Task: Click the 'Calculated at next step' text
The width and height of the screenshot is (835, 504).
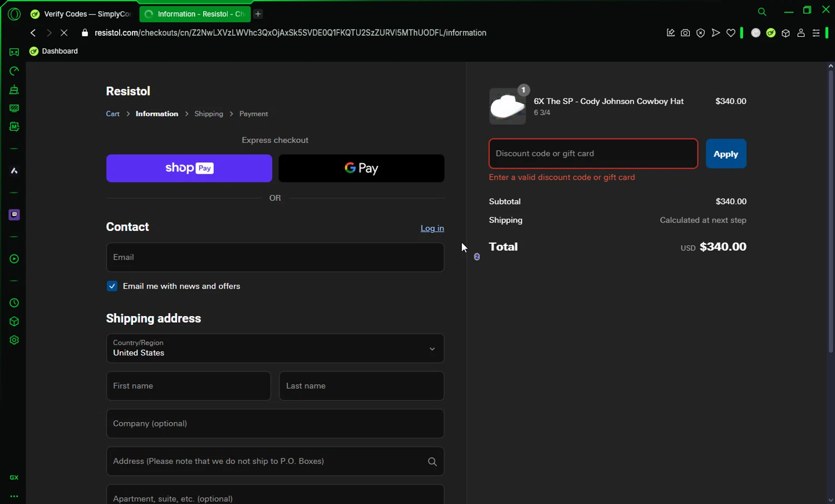Action: click(703, 220)
